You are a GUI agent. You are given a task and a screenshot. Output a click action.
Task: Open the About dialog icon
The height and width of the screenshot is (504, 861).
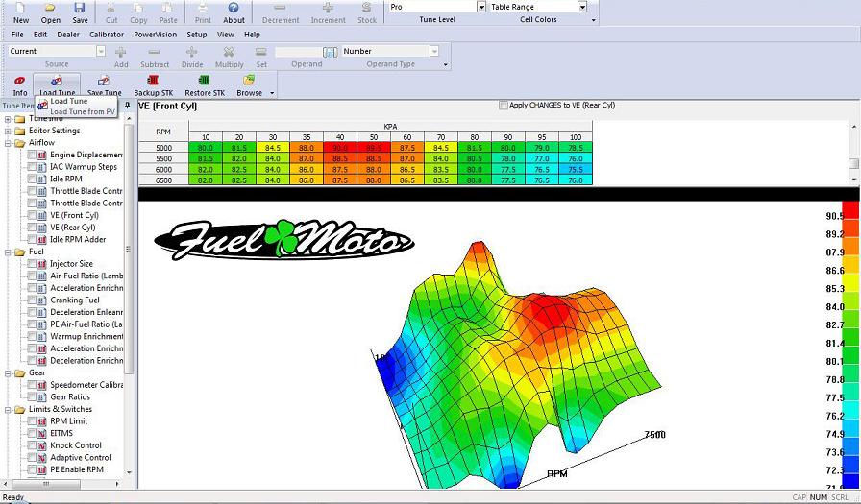pos(234,8)
